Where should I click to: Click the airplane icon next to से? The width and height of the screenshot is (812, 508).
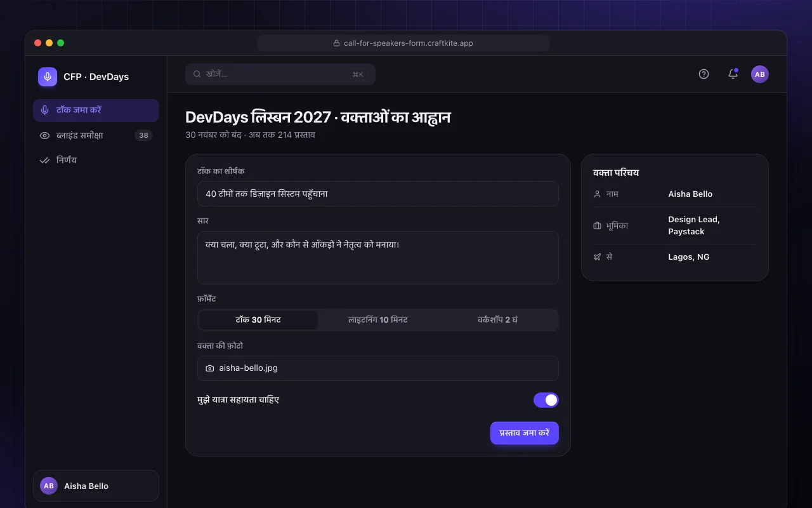point(597,257)
